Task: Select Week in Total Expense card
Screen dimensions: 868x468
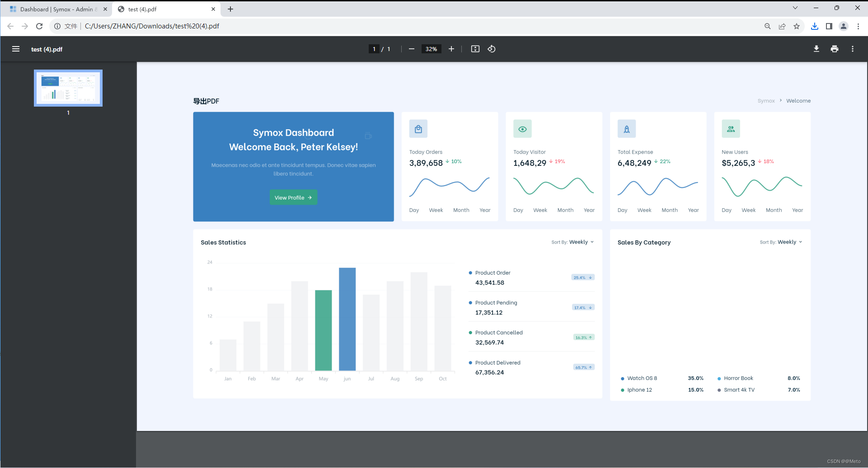Action: 644,210
